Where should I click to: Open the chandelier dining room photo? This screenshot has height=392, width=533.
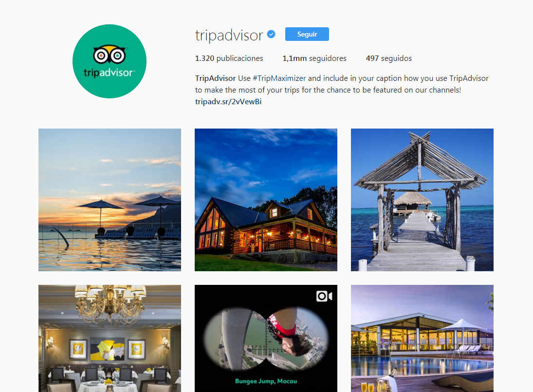click(110, 338)
